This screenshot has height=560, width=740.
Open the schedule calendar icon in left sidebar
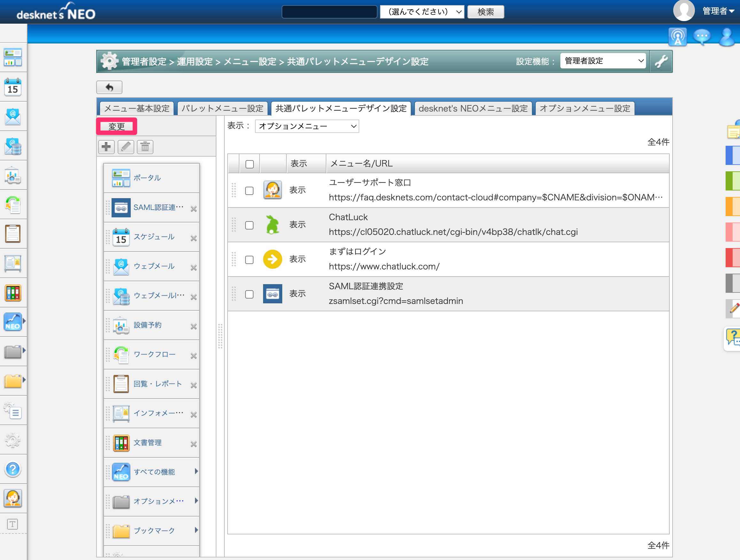point(13,87)
